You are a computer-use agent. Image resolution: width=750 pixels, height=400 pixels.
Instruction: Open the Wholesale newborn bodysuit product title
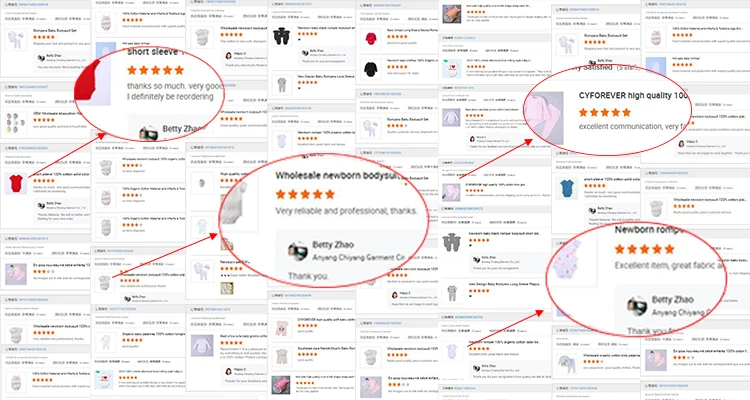339,176
